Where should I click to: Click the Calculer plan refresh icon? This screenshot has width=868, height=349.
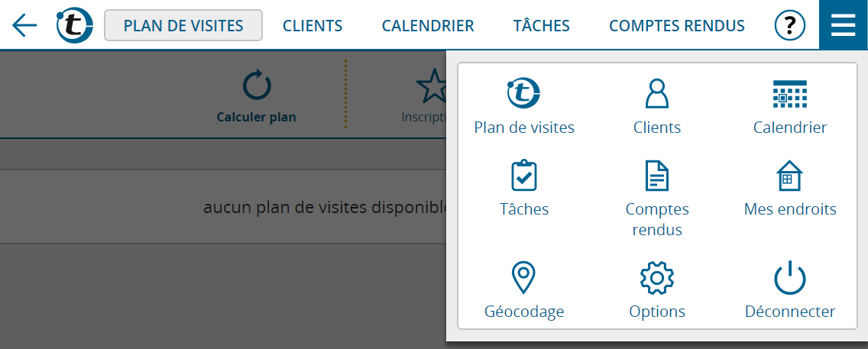[257, 86]
